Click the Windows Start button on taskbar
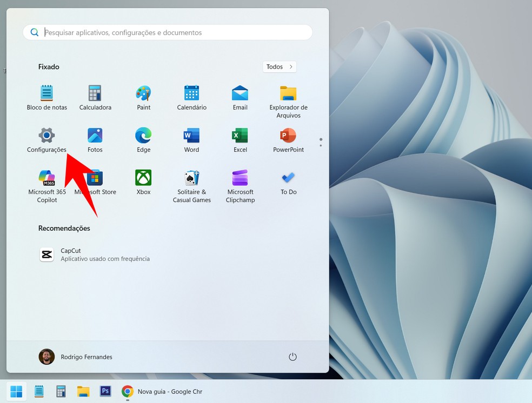Screen dimensions: 532x403 coord(16,392)
